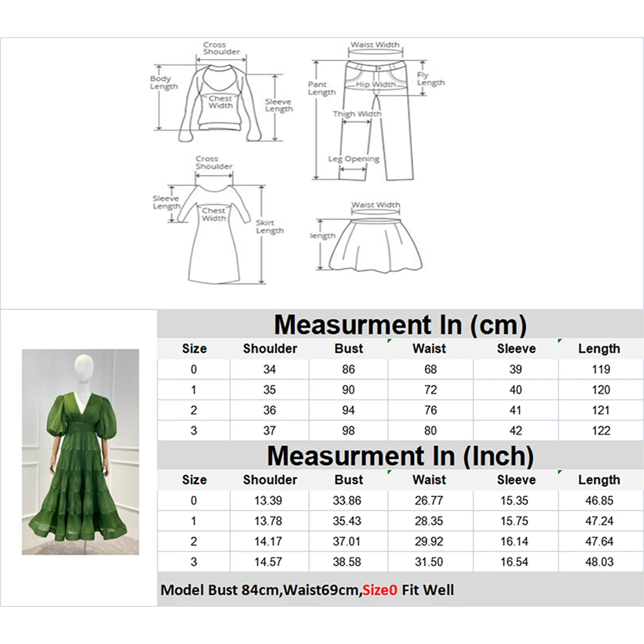Click bust value 98 for size 3
The width and height of the screenshot is (644, 644).
[x=348, y=431]
